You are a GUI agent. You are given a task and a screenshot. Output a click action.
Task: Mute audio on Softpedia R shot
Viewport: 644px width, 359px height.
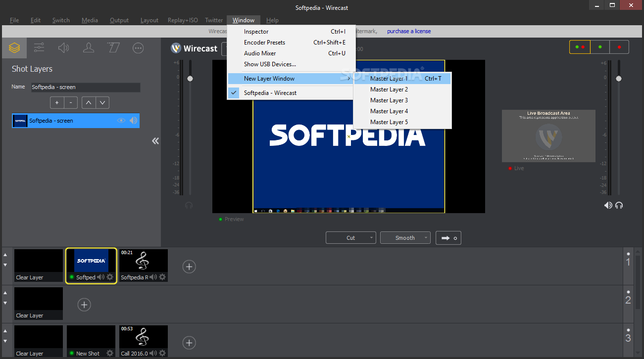click(153, 277)
